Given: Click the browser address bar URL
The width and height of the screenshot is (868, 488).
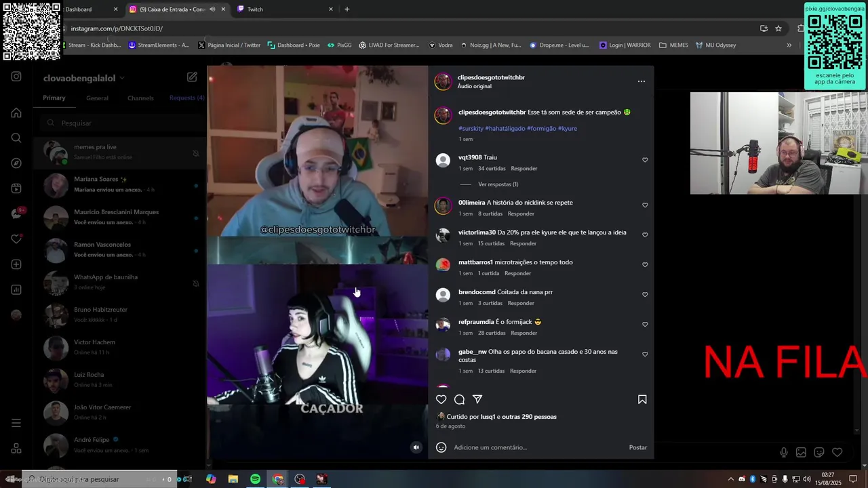Looking at the screenshot, I should (x=117, y=28).
